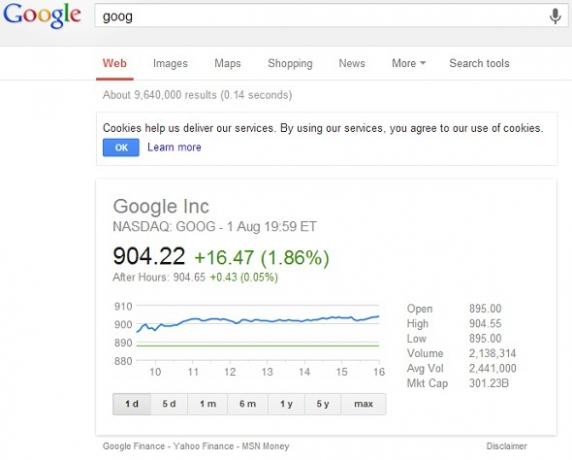Viewport: 572px width, 460px height.
Task: Open the Google Finance link
Action: tap(134, 446)
